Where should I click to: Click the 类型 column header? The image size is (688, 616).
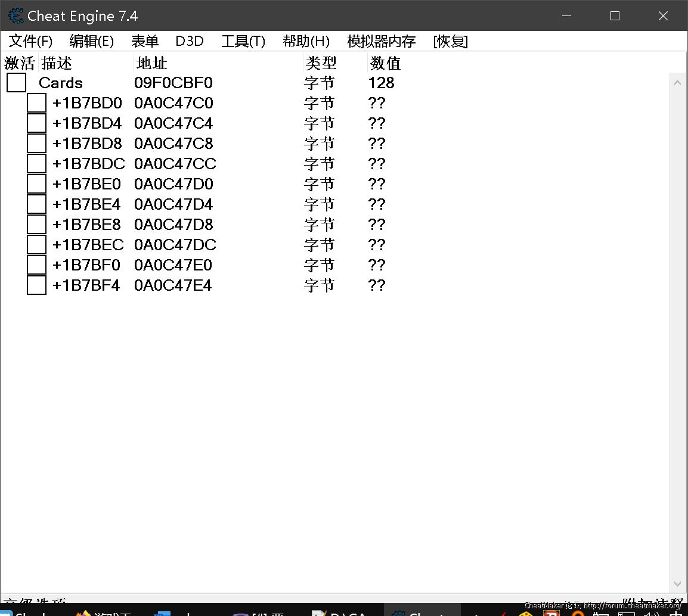coord(321,63)
